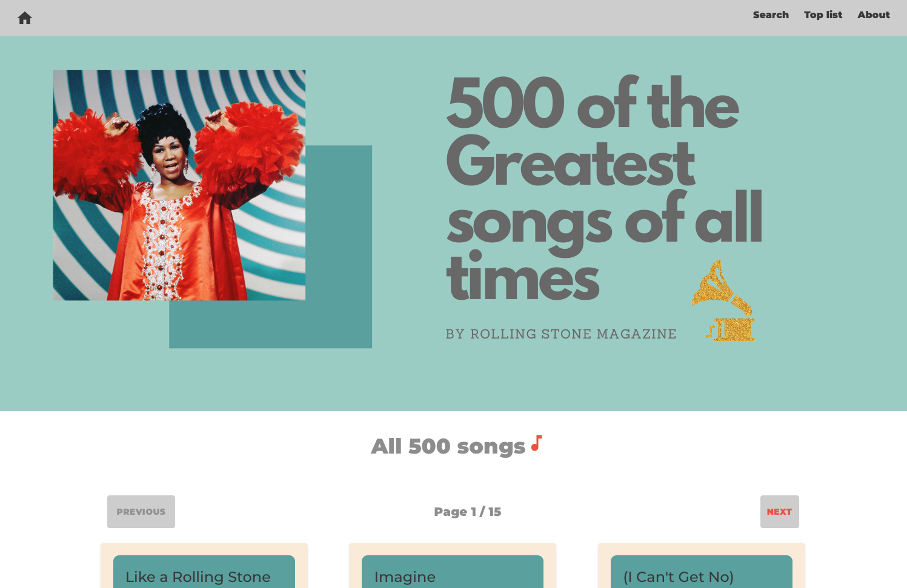The width and height of the screenshot is (907, 588).
Task: Open the Imagine song card
Action: [x=452, y=574]
